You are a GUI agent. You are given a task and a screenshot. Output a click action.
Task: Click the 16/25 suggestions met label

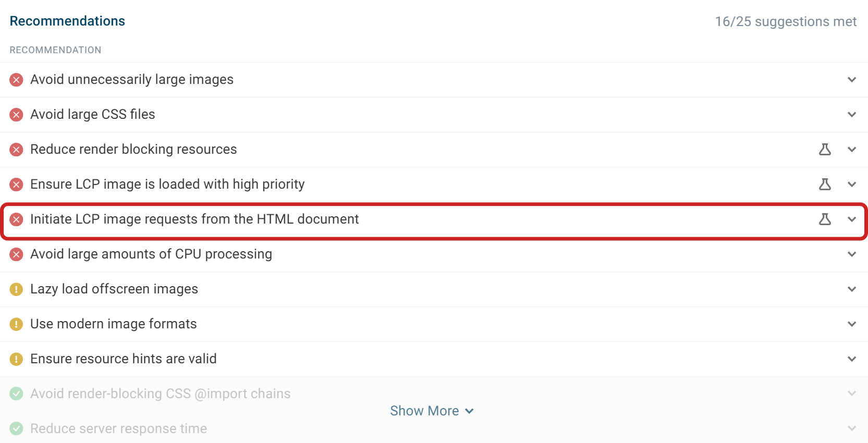point(786,21)
